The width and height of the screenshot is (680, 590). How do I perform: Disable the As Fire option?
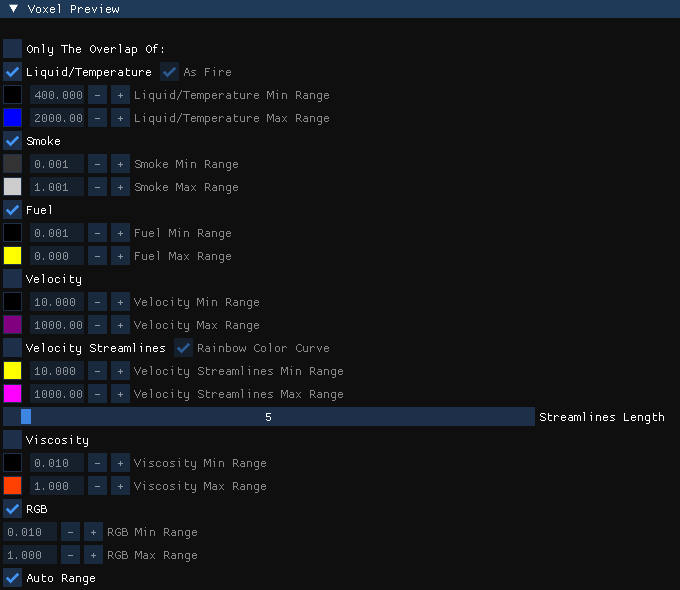(x=170, y=72)
